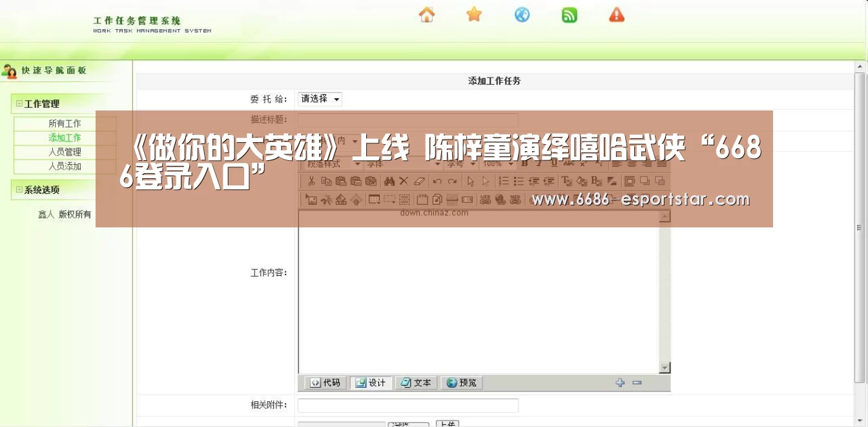The height and width of the screenshot is (427, 868).
Task: Open 人员添加 in the sidebar
Action: tap(65, 166)
